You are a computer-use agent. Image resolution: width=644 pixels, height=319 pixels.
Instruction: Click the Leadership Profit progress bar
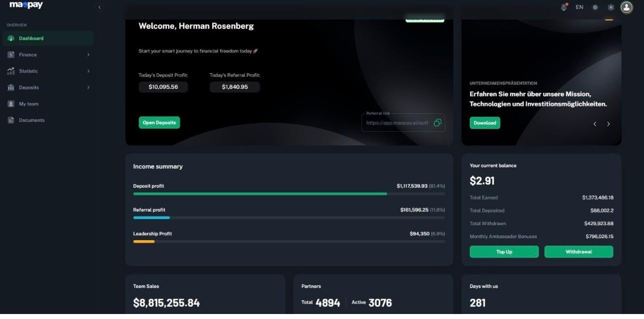(x=289, y=242)
